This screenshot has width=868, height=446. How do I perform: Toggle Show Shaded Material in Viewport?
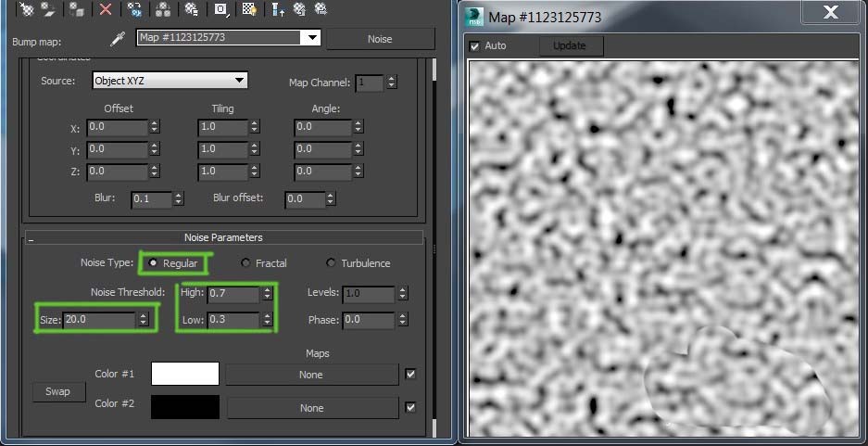[248, 9]
